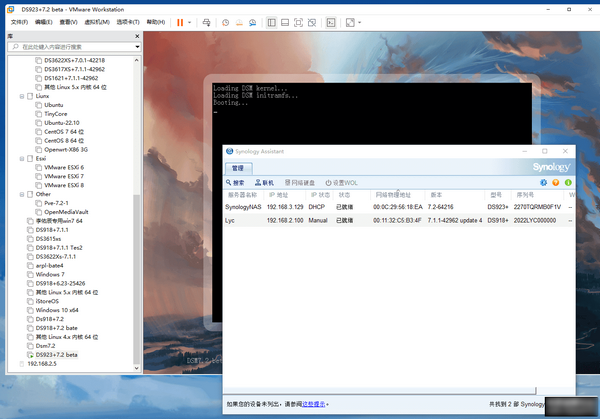This screenshot has height=419, width=600.
Task: Select Pve-7.2-1 in library
Action: click(x=56, y=203)
